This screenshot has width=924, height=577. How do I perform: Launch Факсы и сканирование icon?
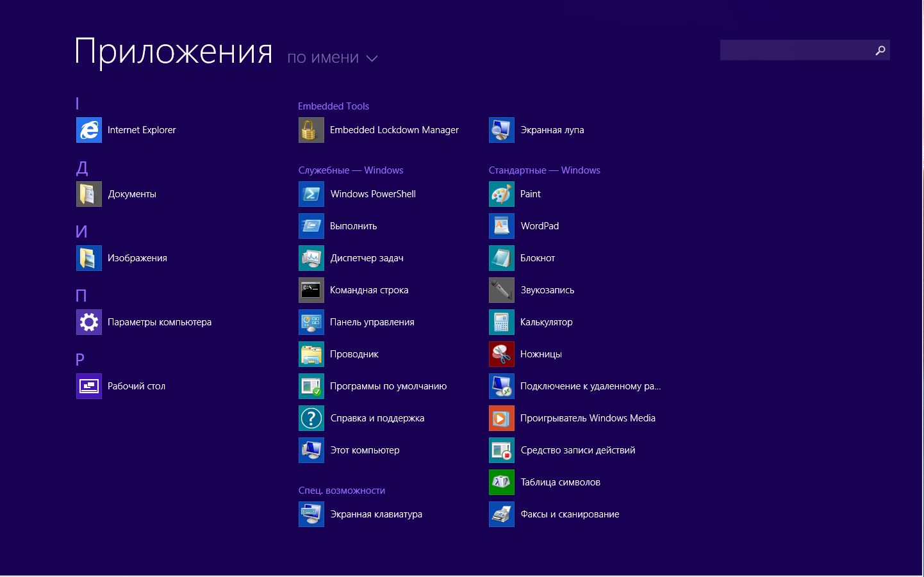tap(502, 514)
